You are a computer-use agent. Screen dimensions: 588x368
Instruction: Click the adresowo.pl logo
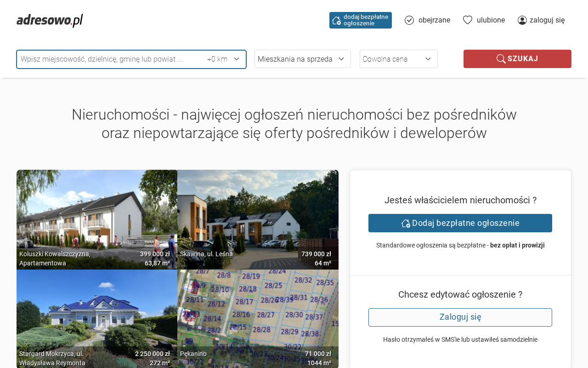click(x=50, y=20)
